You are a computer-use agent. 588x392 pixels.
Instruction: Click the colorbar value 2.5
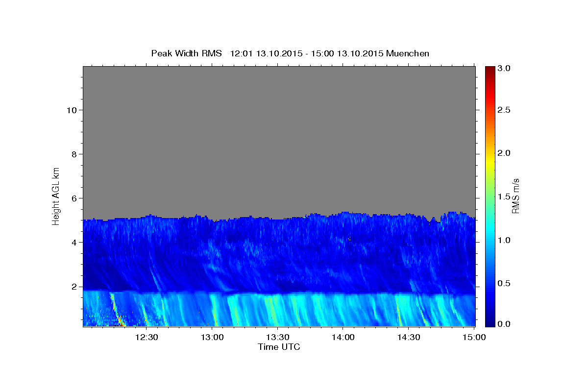pyautogui.click(x=505, y=110)
